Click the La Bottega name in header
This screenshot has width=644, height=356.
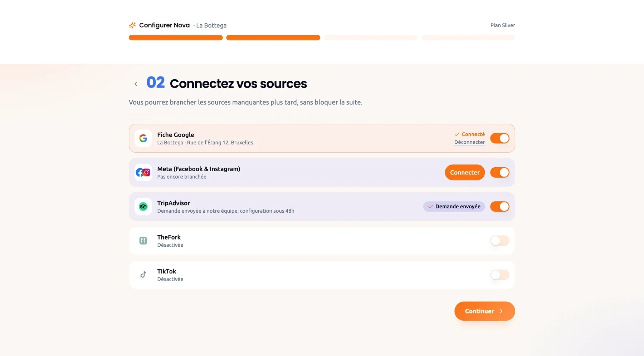[x=211, y=25]
